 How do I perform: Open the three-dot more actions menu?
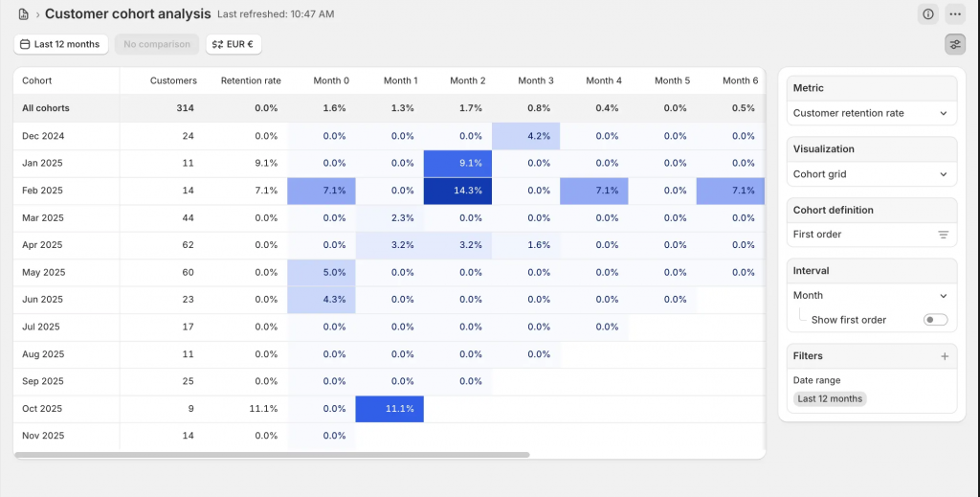click(x=954, y=14)
